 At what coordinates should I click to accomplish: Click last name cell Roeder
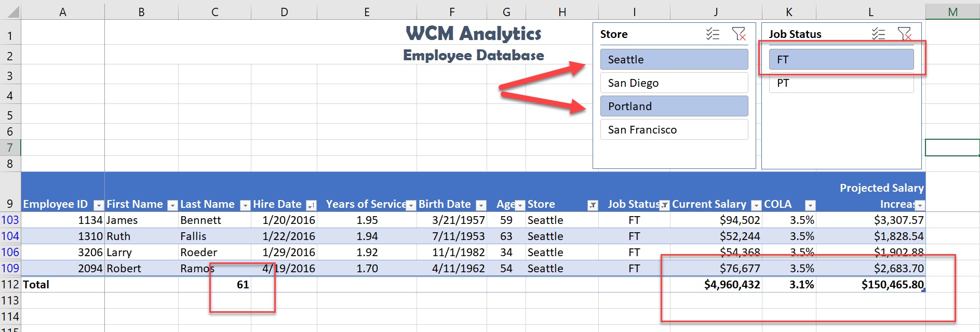(214, 252)
